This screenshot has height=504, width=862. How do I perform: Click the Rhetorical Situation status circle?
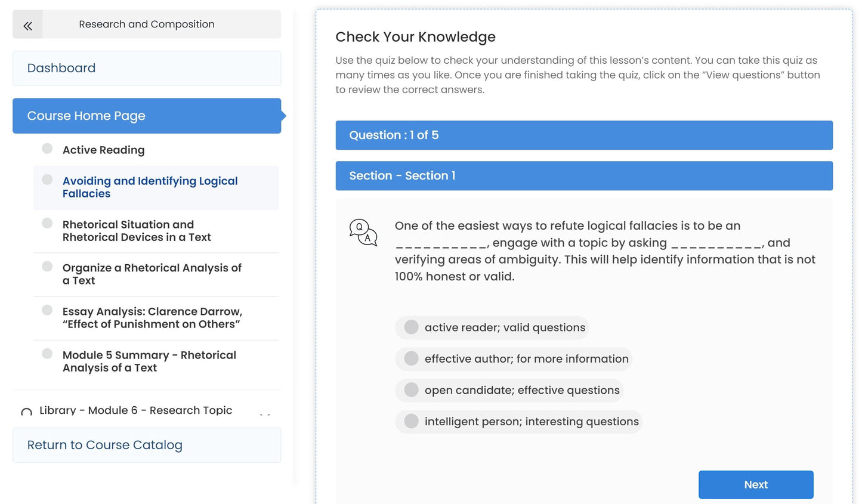47,223
